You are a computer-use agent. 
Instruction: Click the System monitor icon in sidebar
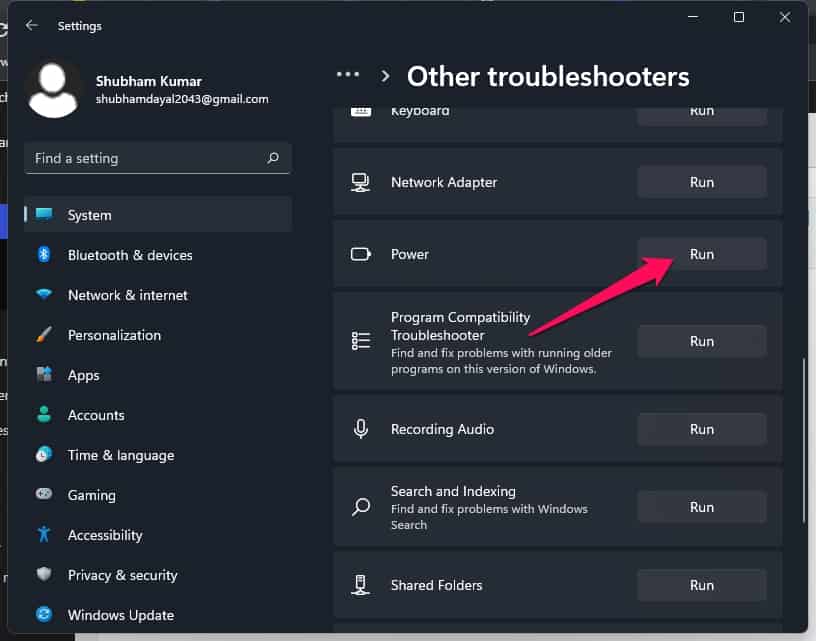click(44, 214)
